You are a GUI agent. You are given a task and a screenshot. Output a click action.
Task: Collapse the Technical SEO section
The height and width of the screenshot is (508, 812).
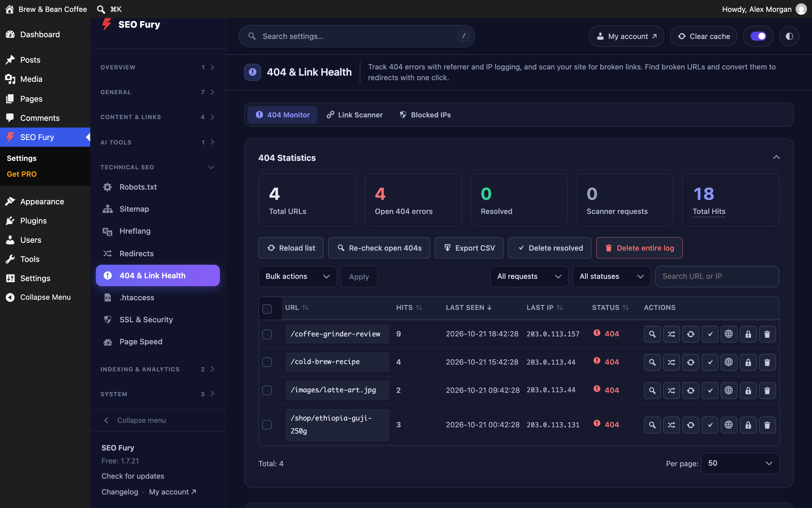click(x=158, y=167)
